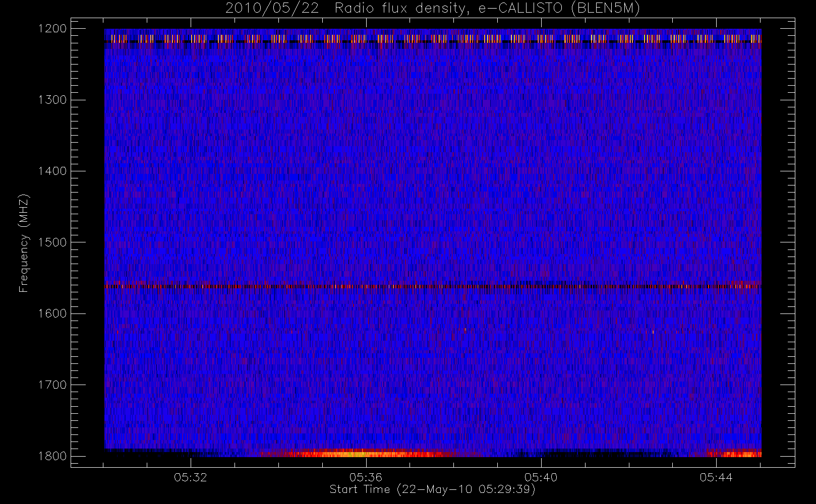The width and height of the screenshot is (816, 504).
Task: Click the 1700 frequency tick label
Action: [x=52, y=385]
